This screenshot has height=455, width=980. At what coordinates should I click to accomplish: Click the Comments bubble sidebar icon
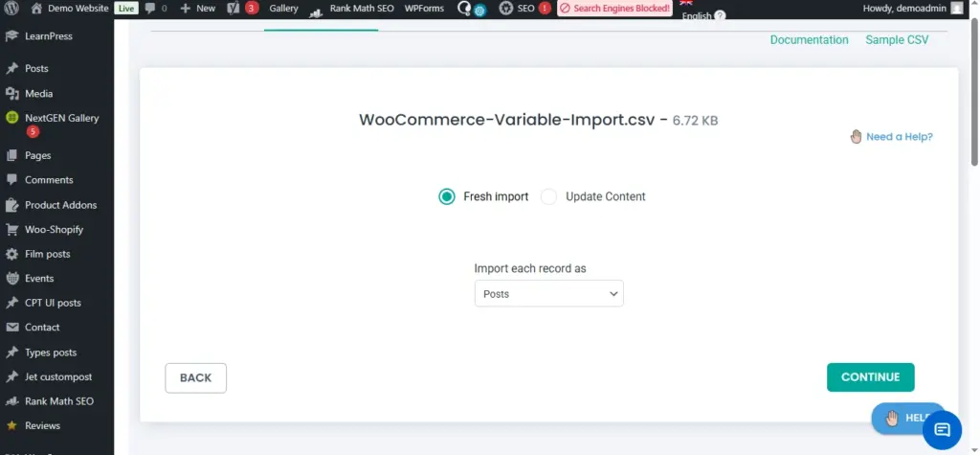point(11,180)
